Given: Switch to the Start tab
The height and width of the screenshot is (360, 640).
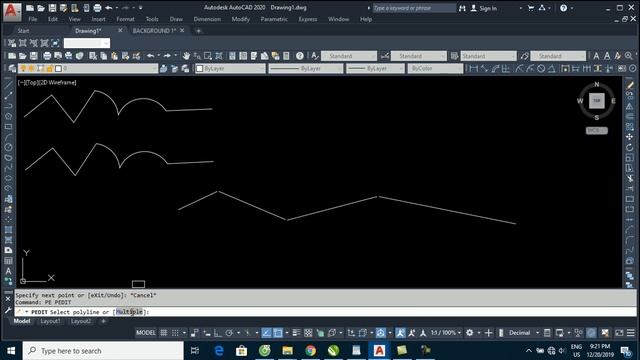Looking at the screenshot, I should click(23, 31).
